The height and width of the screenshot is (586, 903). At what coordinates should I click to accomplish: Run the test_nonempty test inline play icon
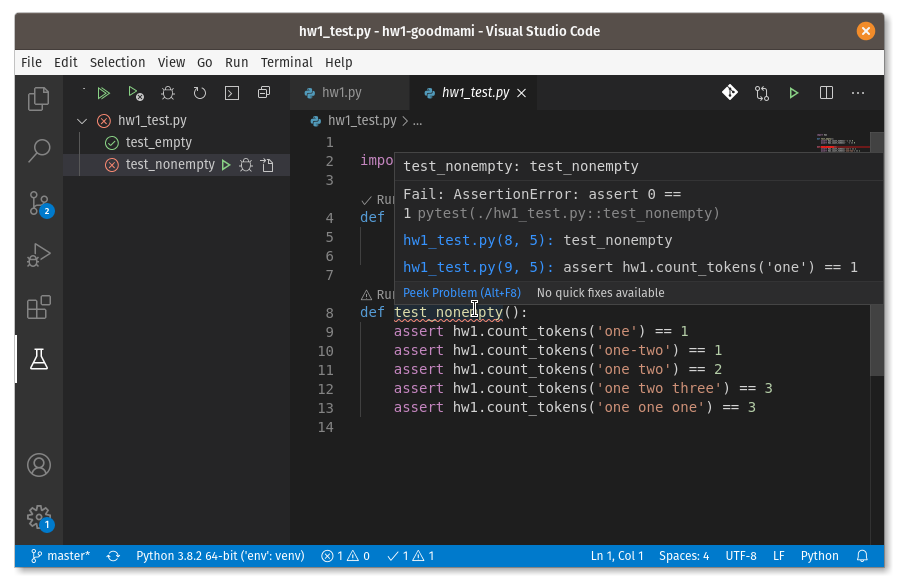point(225,164)
